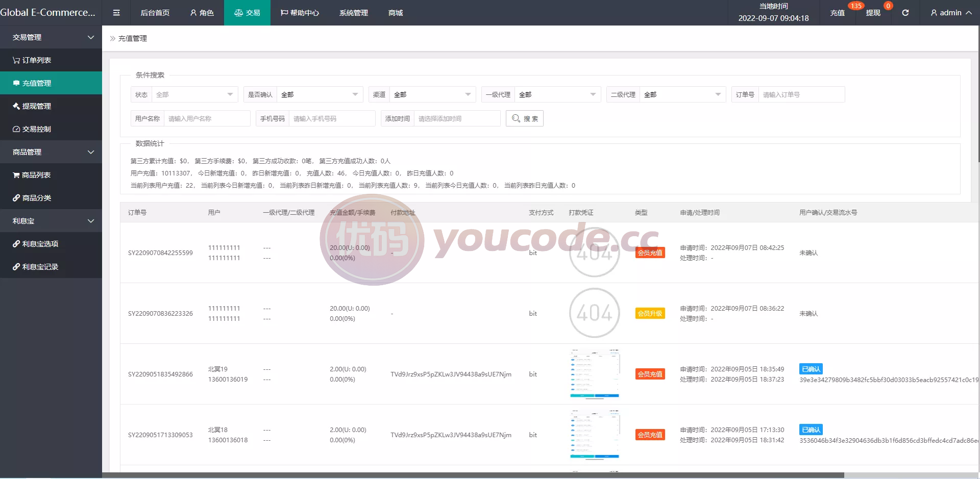Open 交易控制 in the sidebar
The width and height of the screenshot is (980, 479).
[x=51, y=129]
